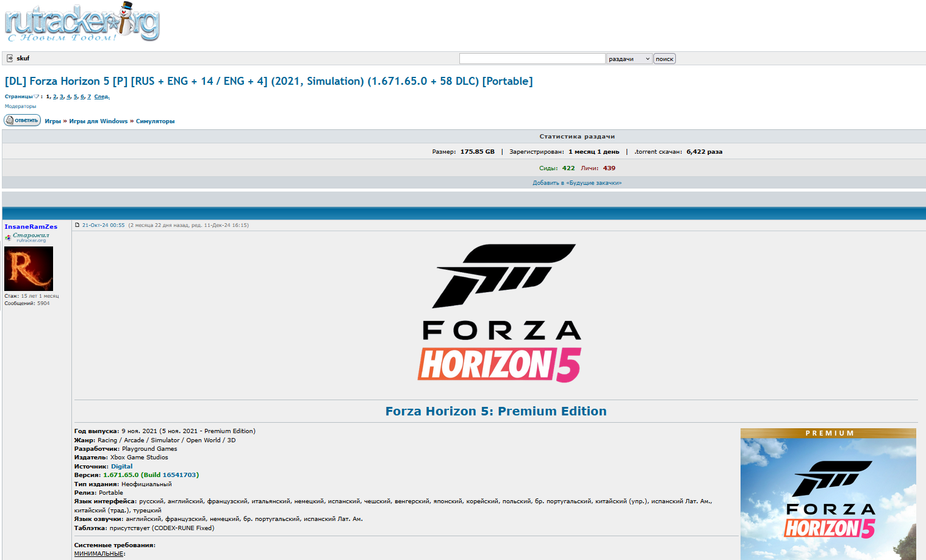Open the InsaneRamZes author profile

pos(31,227)
